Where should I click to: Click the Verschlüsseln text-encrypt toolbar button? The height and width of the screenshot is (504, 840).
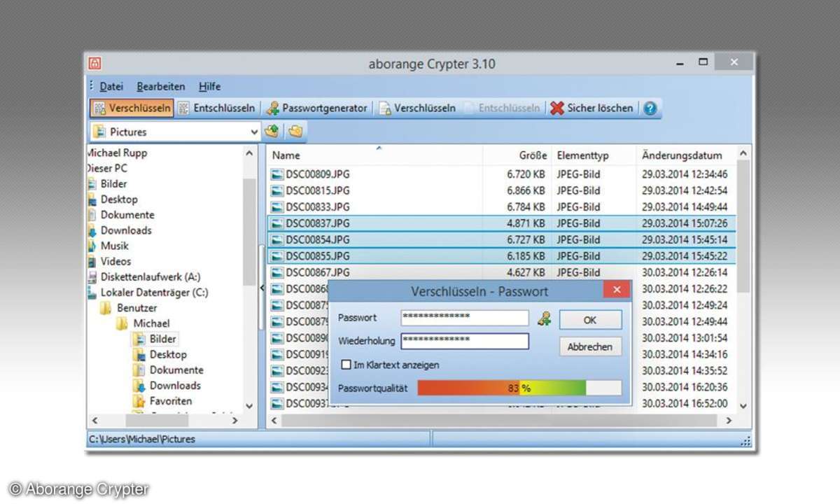tap(132, 108)
